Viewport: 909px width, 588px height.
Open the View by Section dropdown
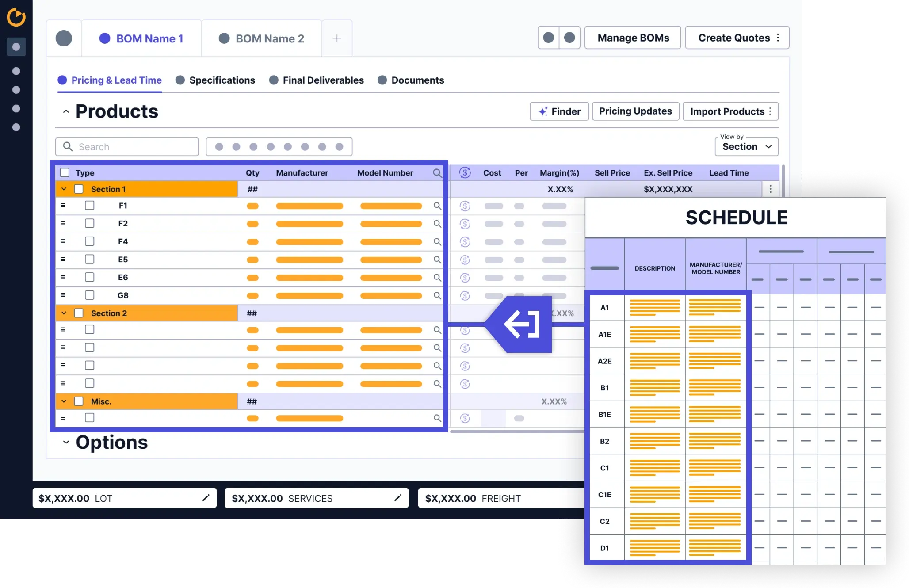coord(747,147)
